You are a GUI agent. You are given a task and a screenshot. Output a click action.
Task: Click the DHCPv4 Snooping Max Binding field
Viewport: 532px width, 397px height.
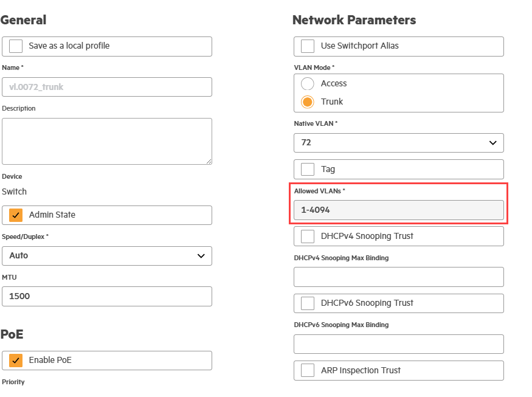399,277
